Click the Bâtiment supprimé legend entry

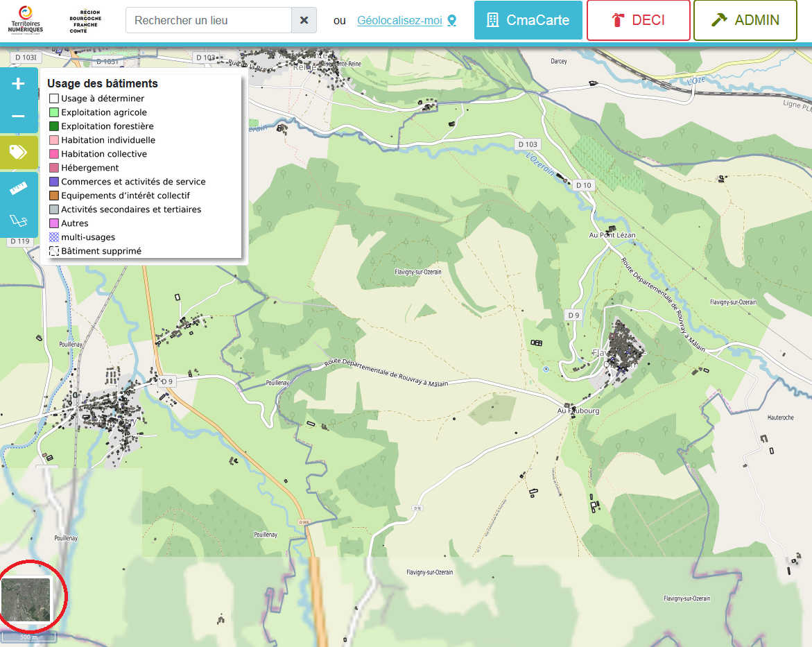pos(101,251)
